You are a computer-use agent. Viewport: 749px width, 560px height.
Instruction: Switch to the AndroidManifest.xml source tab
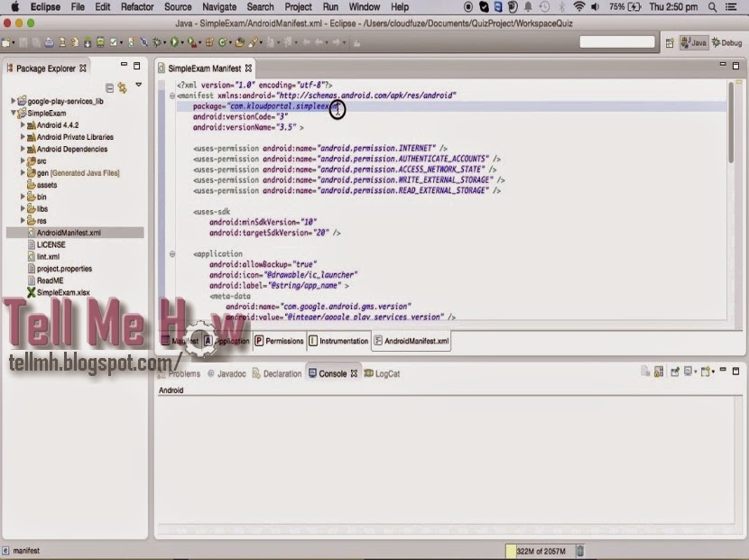pyautogui.click(x=411, y=341)
